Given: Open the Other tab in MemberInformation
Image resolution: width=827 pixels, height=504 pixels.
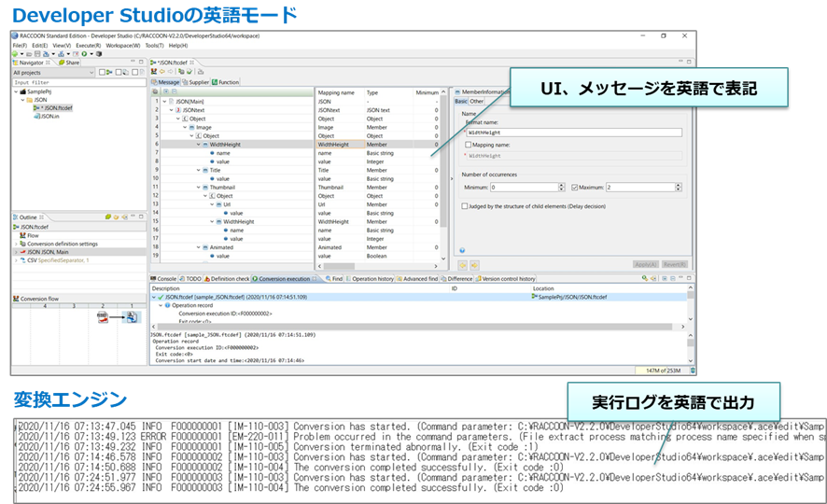Looking at the screenshot, I should click(477, 101).
